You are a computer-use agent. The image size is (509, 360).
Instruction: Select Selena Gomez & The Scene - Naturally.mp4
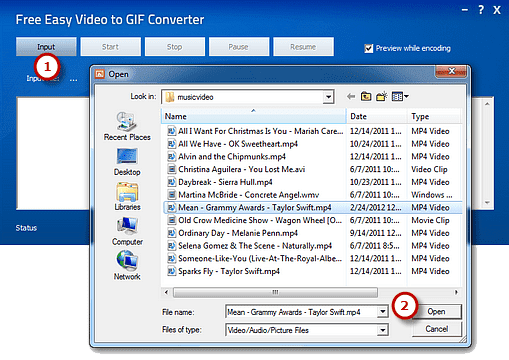(255, 246)
